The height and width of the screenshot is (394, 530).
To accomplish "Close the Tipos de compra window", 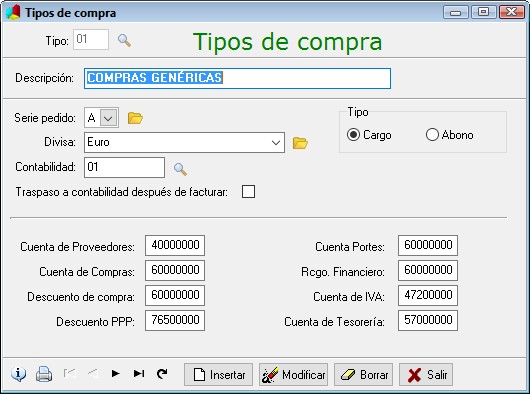I will pyautogui.click(x=511, y=13).
